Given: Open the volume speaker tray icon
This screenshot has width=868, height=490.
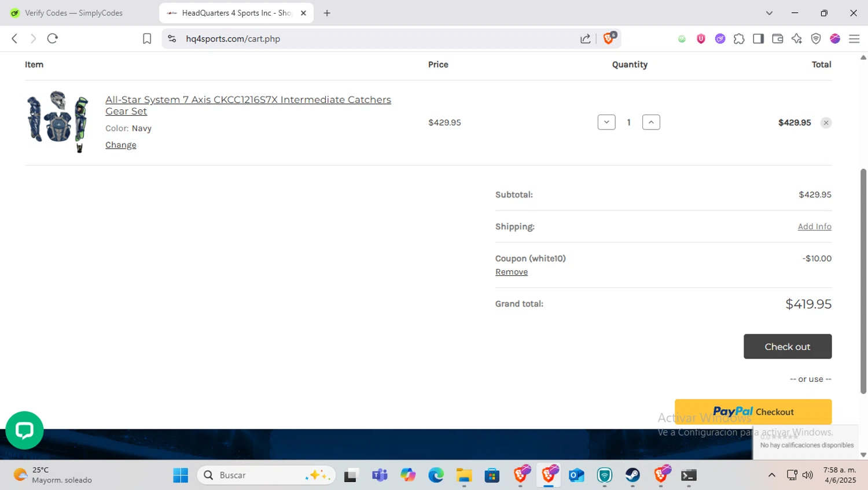Looking at the screenshot, I should tap(808, 475).
